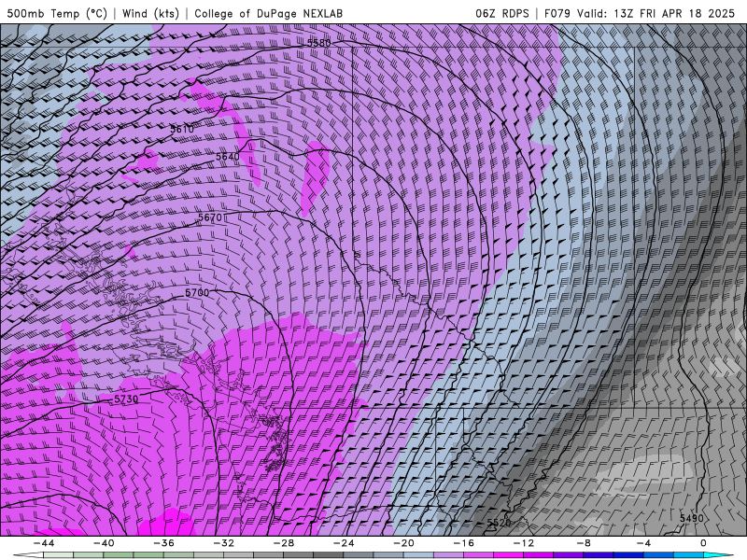
Task: Click the -20 colorbar tick label
Action: (404, 543)
